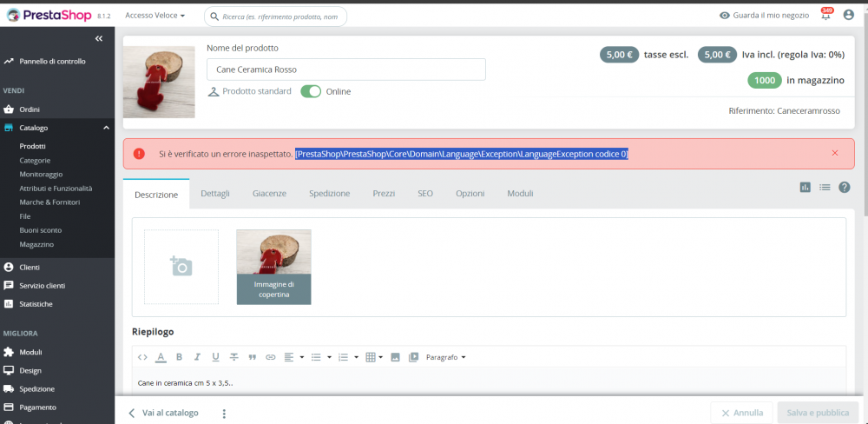Go back via Vai al catalogo
Image resolution: width=868 pixels, height=424 pixels.
coord(163,413)
